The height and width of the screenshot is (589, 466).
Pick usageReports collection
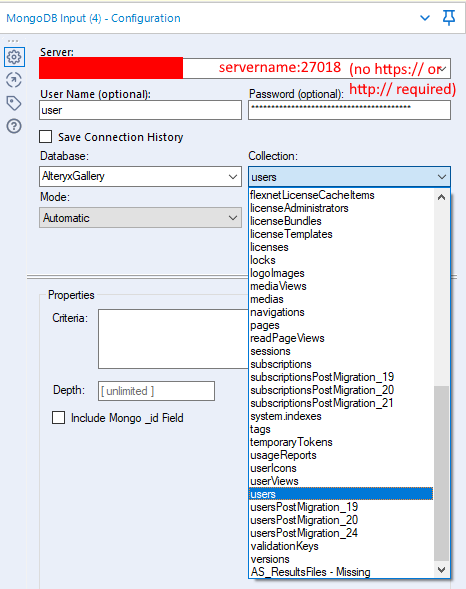341,455
